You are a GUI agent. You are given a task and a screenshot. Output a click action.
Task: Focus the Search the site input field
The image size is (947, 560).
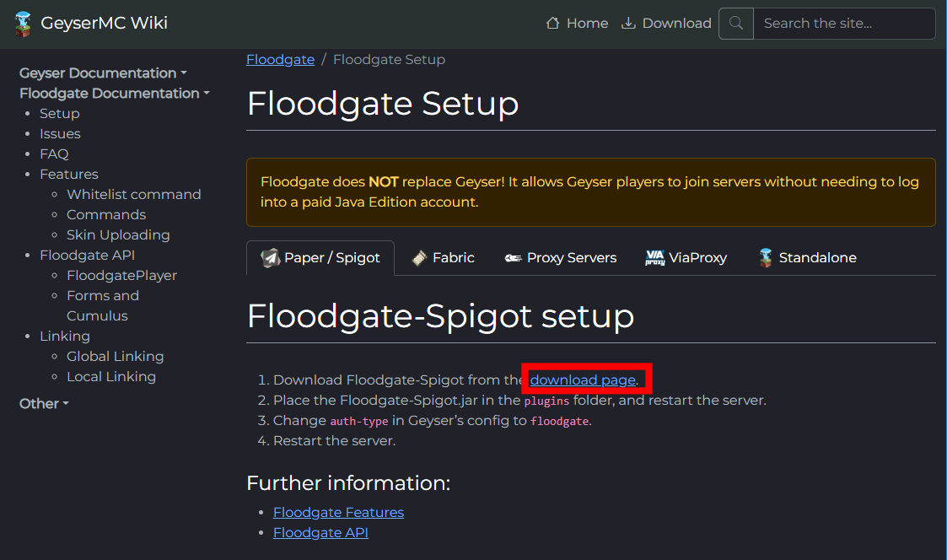click(844, 24)
